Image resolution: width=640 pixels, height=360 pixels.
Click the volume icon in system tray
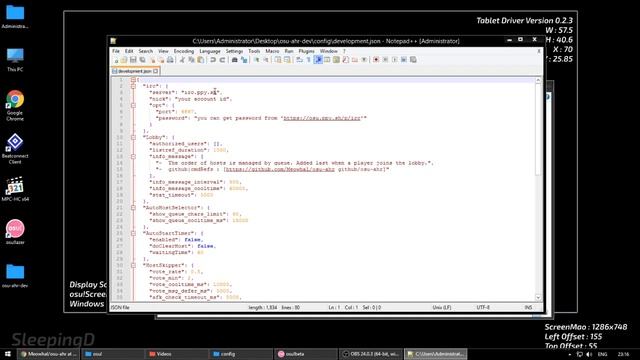tap(589, 354)
